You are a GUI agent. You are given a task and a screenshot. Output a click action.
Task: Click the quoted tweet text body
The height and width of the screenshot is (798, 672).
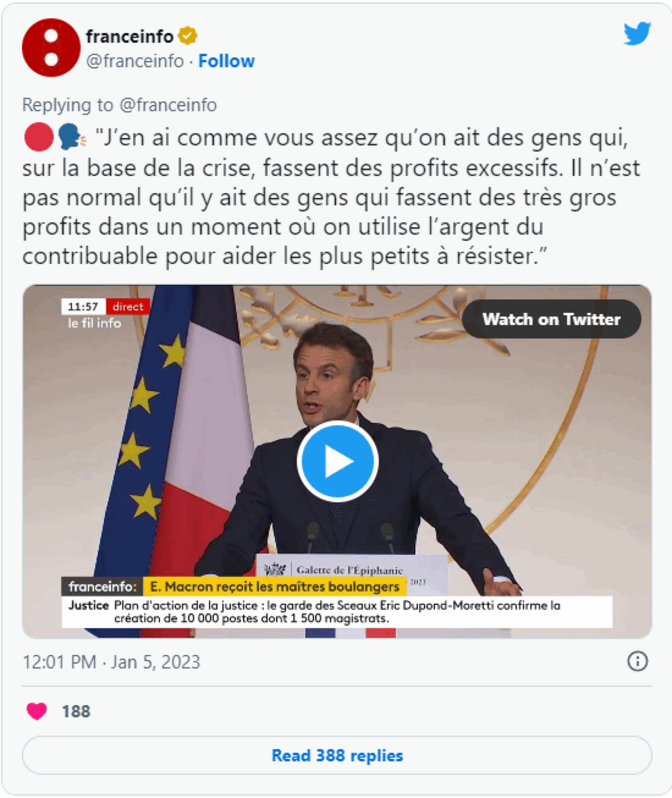coord(331,197)
